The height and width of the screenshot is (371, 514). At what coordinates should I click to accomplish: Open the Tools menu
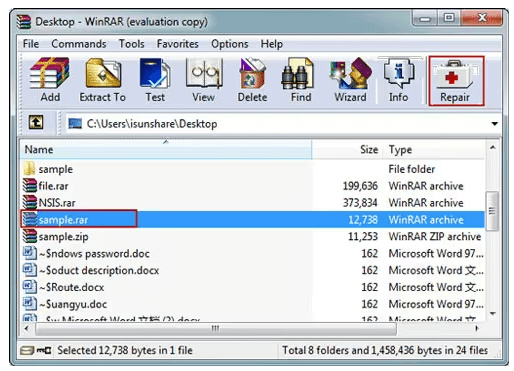tap(132, 44)
